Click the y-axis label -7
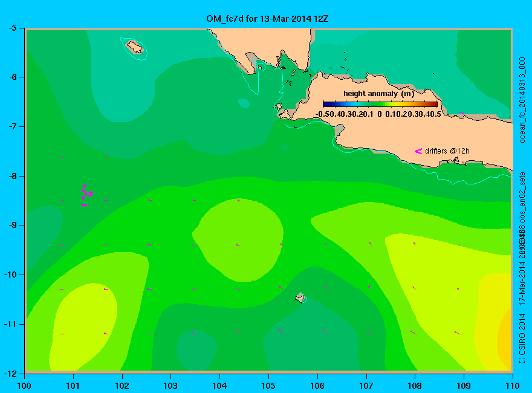This screenshot has height=393, width=532. click(12, 126)
